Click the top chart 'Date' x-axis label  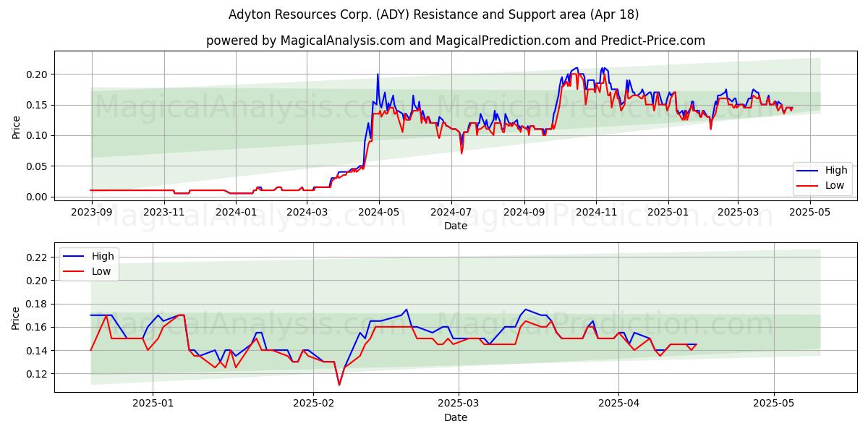pyautogui.click(x=456, y=226)
